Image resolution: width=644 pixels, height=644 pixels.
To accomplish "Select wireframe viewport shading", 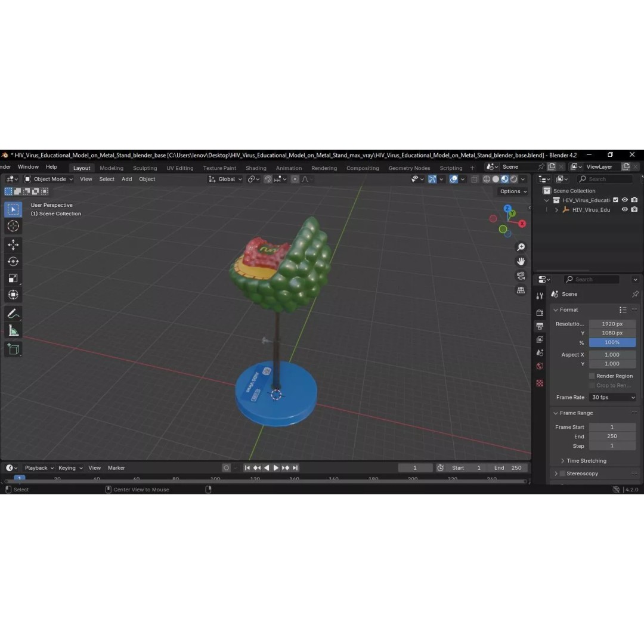I will pos(487,179).
